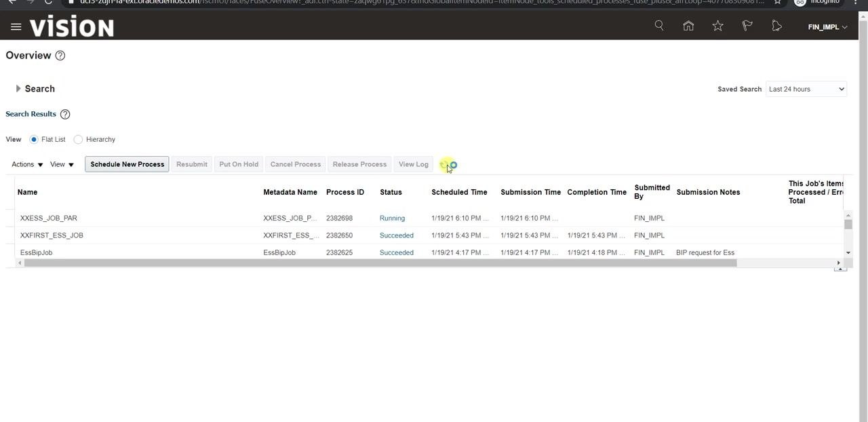Click Process ID 2382698 cell
Screen dimensions: 868x422
[339, 218]
